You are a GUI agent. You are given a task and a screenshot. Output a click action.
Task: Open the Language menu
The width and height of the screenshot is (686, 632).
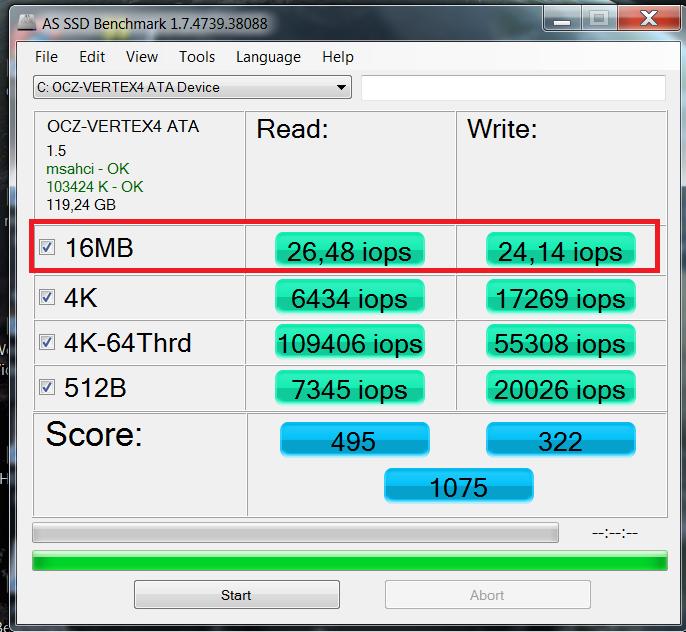(268, 57)
